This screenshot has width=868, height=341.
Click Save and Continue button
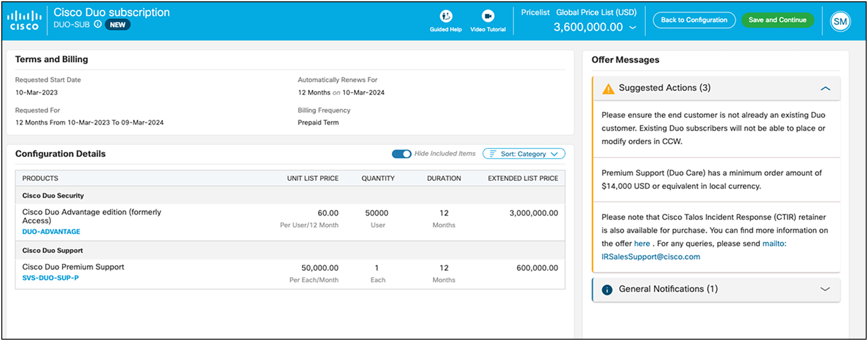(x=778, y=20)
